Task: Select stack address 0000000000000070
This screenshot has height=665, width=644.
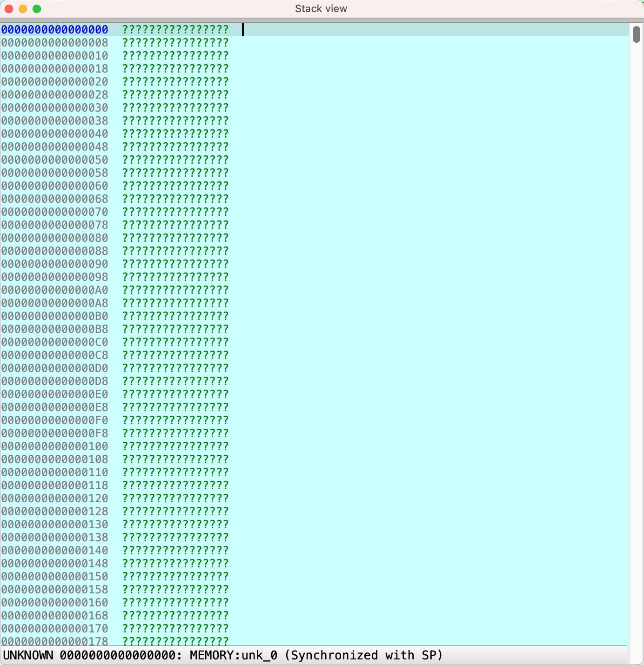Action: [x=55, y=212]
